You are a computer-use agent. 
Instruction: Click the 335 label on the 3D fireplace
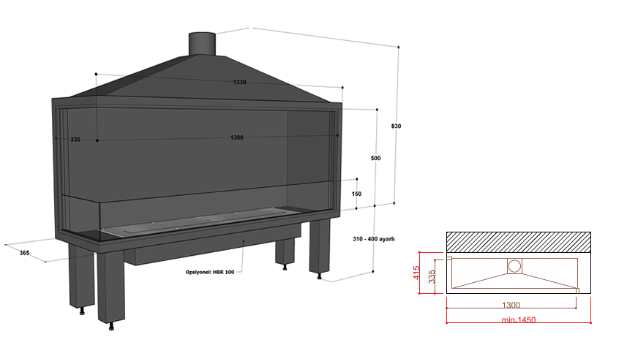(75, 139)
